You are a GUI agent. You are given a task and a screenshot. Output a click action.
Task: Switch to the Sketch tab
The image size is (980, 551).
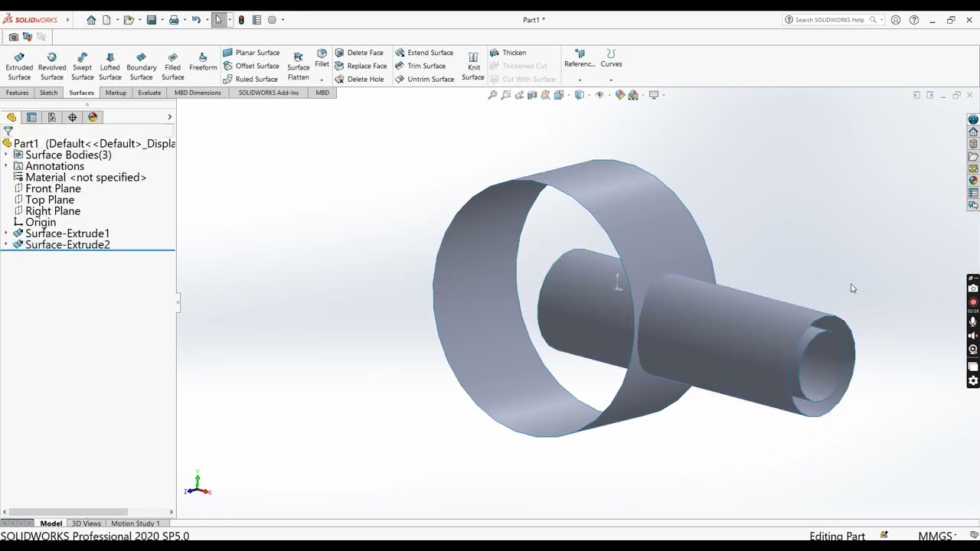coord(48,93)
